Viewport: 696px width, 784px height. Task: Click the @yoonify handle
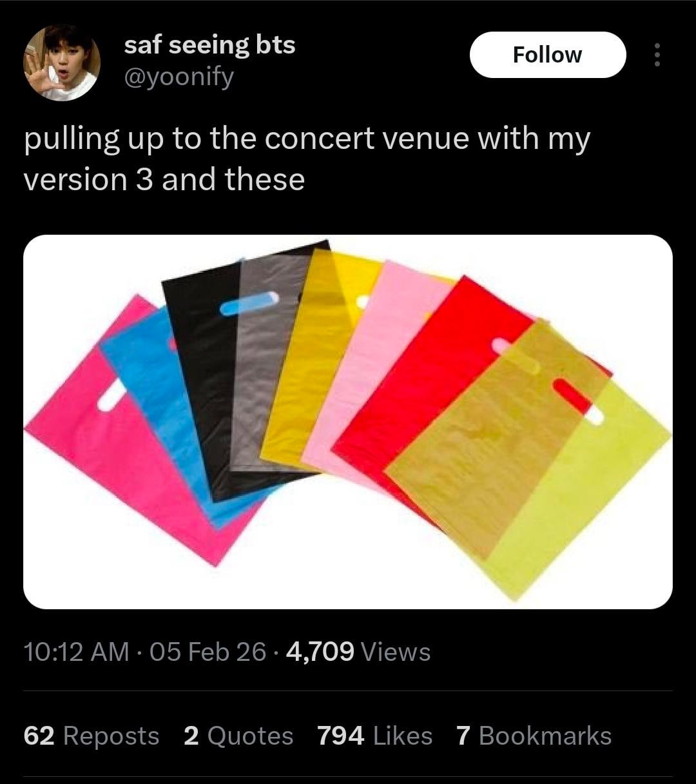(179, 78)
